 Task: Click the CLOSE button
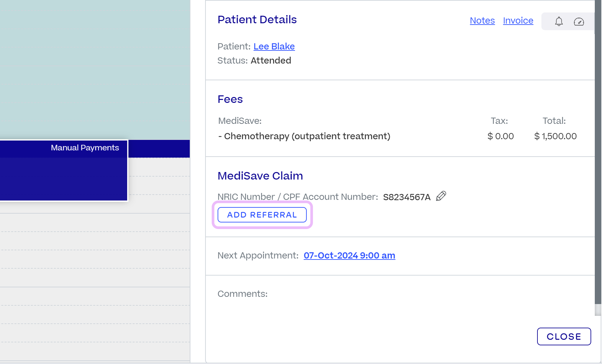[x=564, y=336]
